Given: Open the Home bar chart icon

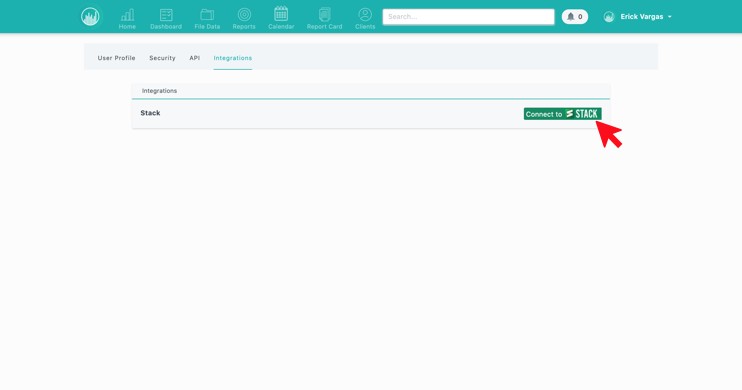Looking at the screenshot, I should tap(127, 15).
